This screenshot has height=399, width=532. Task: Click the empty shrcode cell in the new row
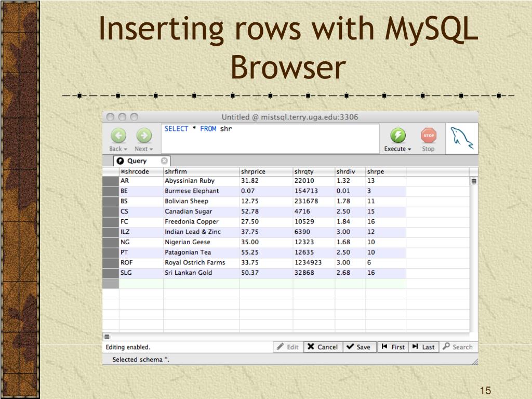tap(141, 284)
